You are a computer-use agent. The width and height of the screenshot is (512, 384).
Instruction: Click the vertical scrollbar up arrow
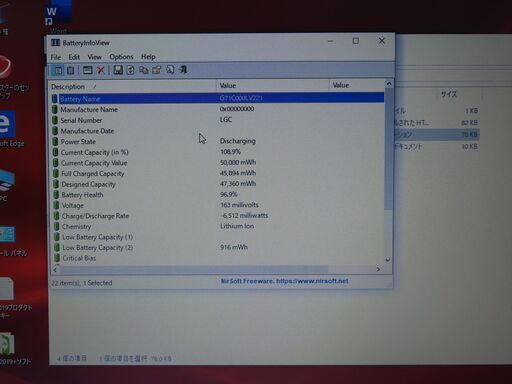pos(389,84)
